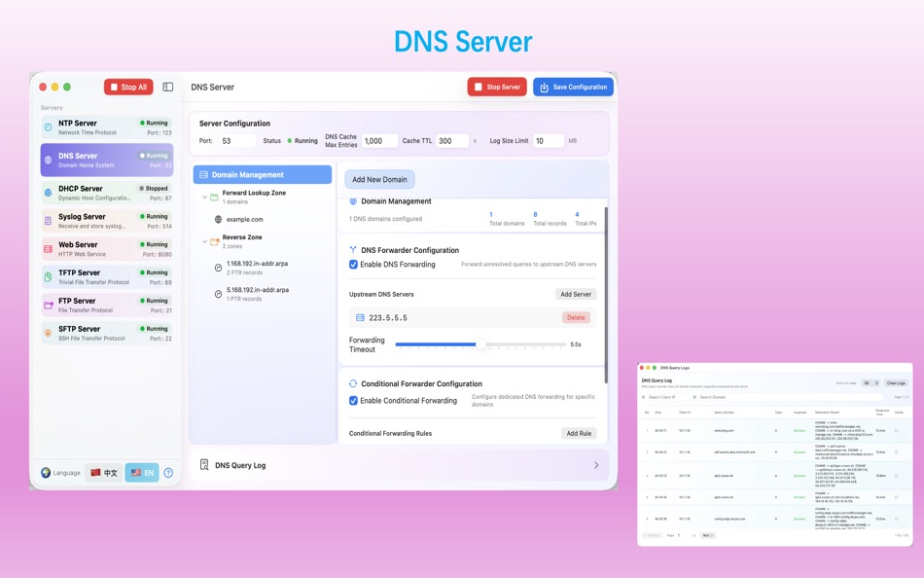Select the Syslog Server icon
This screenshot has height=578, width=924.
point(46,220)
